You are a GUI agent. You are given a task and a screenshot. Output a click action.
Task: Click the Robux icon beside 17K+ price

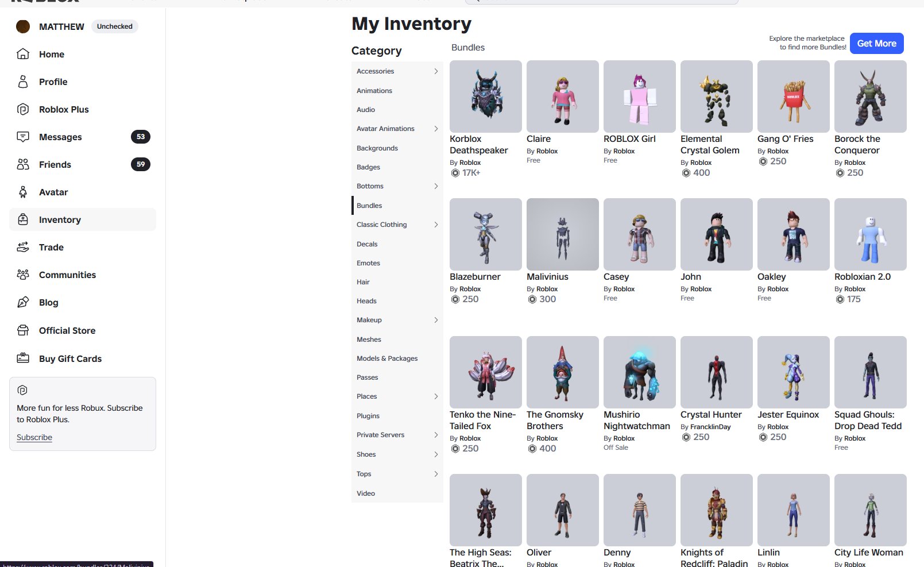pyautogui.click(x=455, y=173)
